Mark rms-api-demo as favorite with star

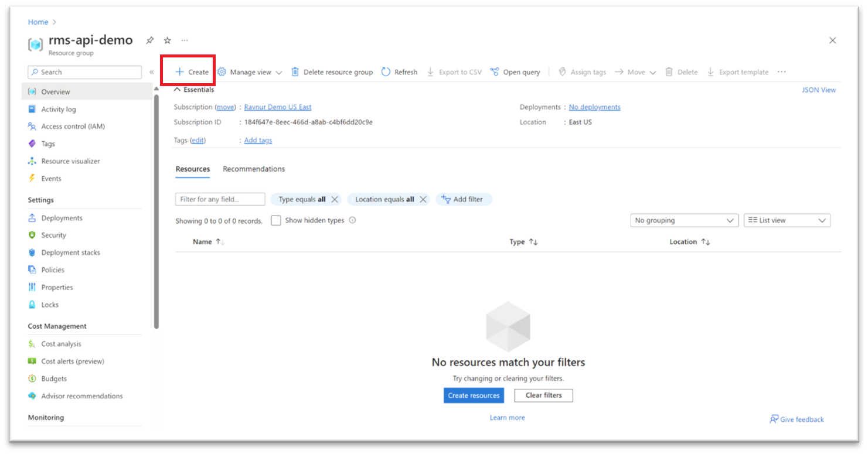tap(168, 40)
